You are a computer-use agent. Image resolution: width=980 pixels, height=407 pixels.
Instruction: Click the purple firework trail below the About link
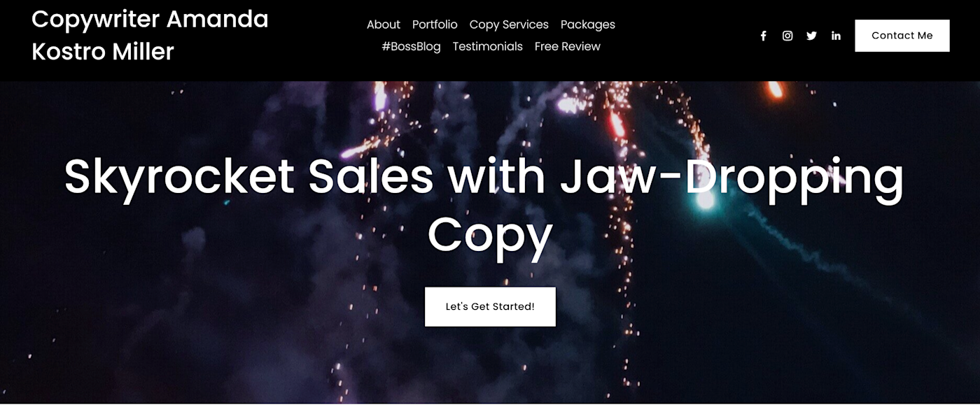(x=379, y=97)
